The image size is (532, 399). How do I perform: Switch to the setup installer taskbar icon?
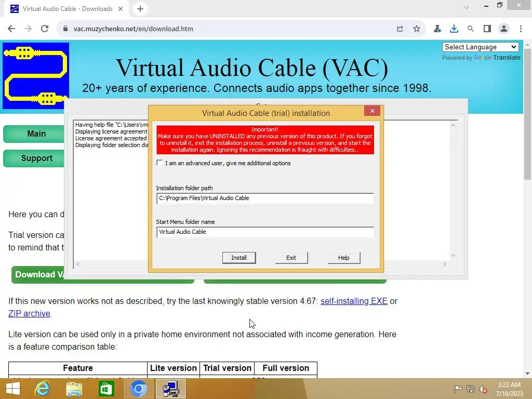point(170,389)
